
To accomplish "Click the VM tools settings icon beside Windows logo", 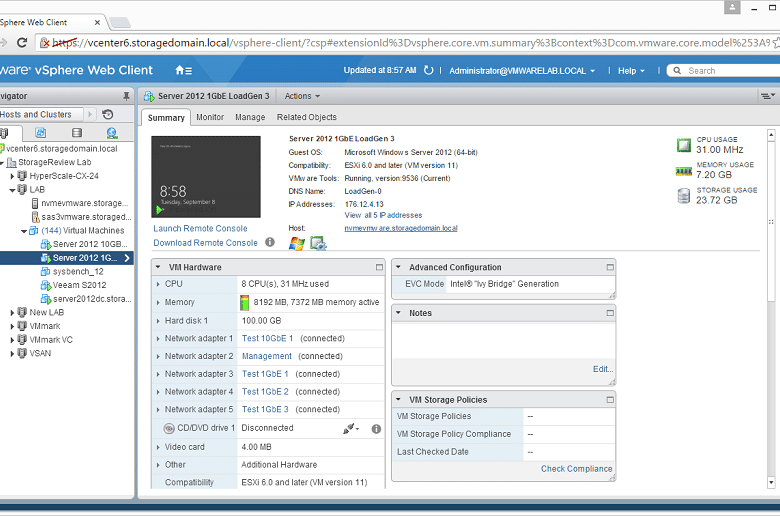I will tap(318, 243).
